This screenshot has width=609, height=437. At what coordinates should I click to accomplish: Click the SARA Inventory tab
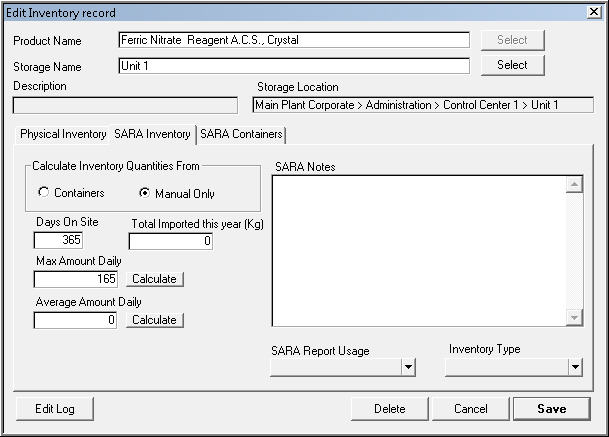(x=152, y=134)
